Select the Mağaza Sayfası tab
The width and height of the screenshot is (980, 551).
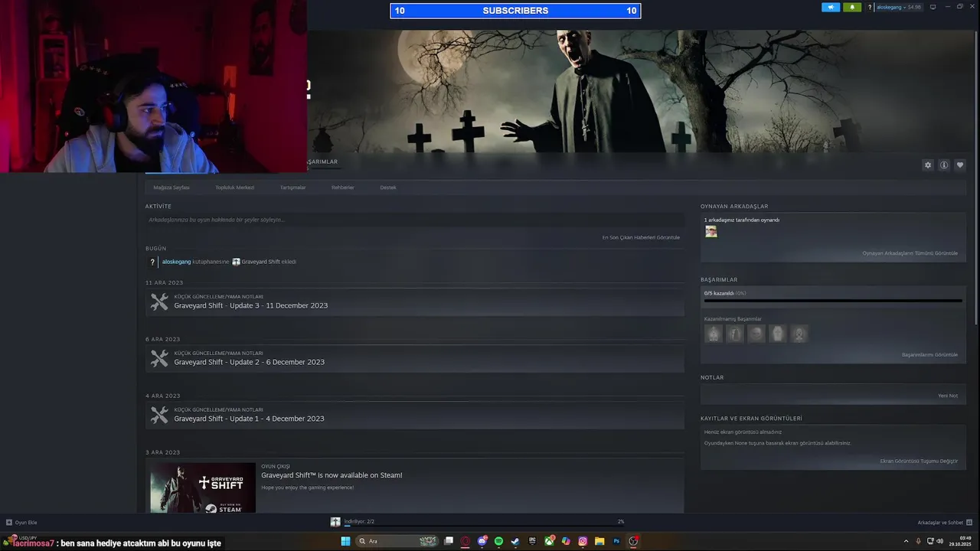pyautogui.click(x=171, y=187)
